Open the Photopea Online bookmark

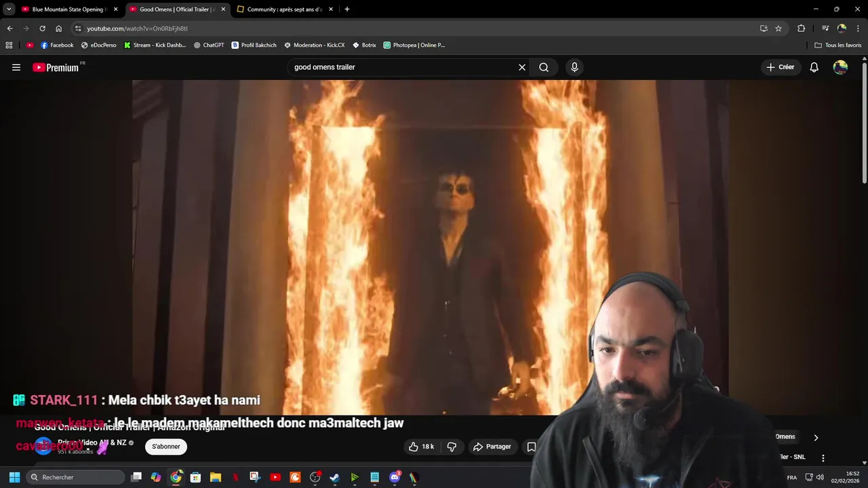point(414,45)
